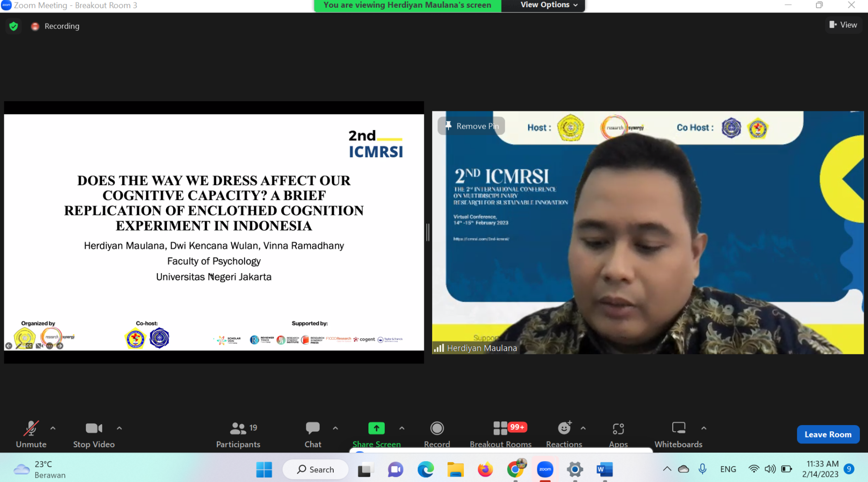Switch to Zoom in taskbar
Screen dimensions: 868x482
pos(545,469)
